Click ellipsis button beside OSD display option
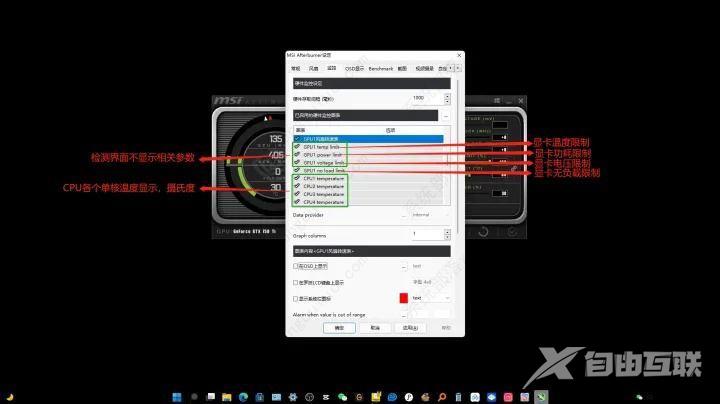720x404 pixels. 404,266
